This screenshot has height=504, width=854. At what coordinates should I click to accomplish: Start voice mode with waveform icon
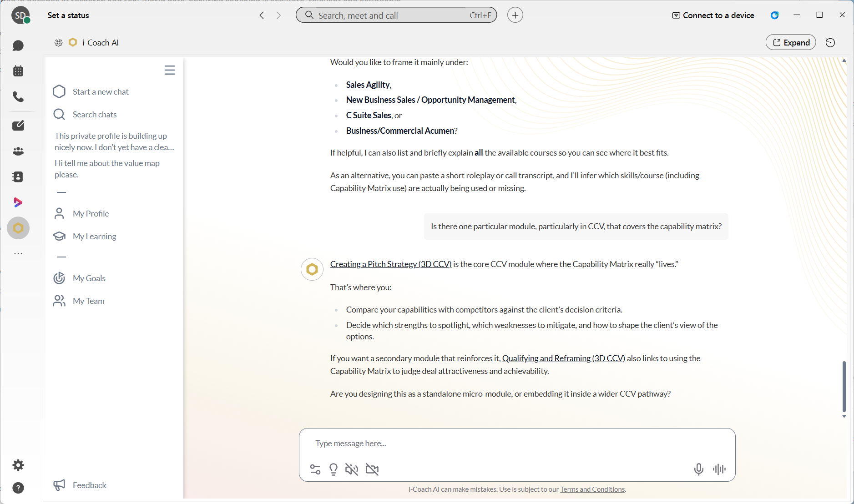pos(719,469)
